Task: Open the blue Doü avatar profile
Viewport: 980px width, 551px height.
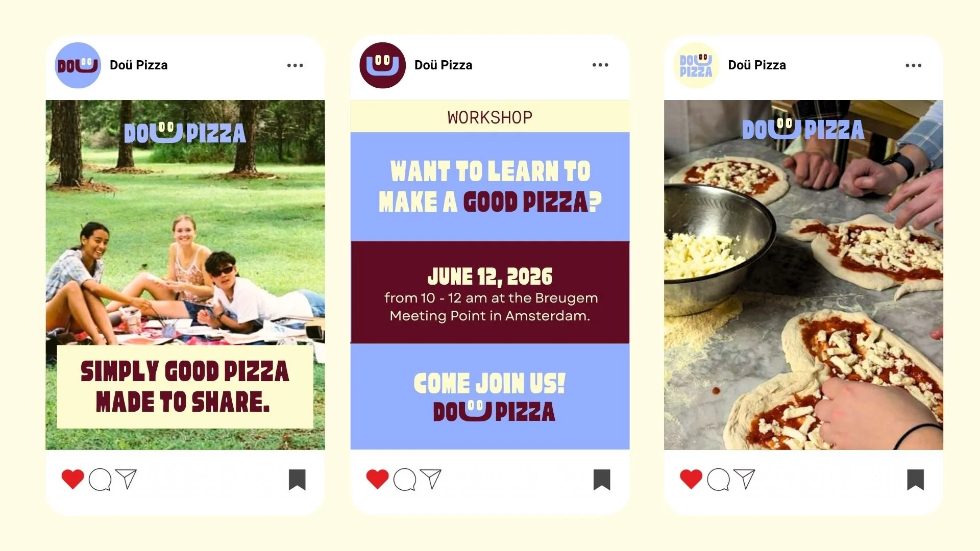Action: (x=78, y=65)
